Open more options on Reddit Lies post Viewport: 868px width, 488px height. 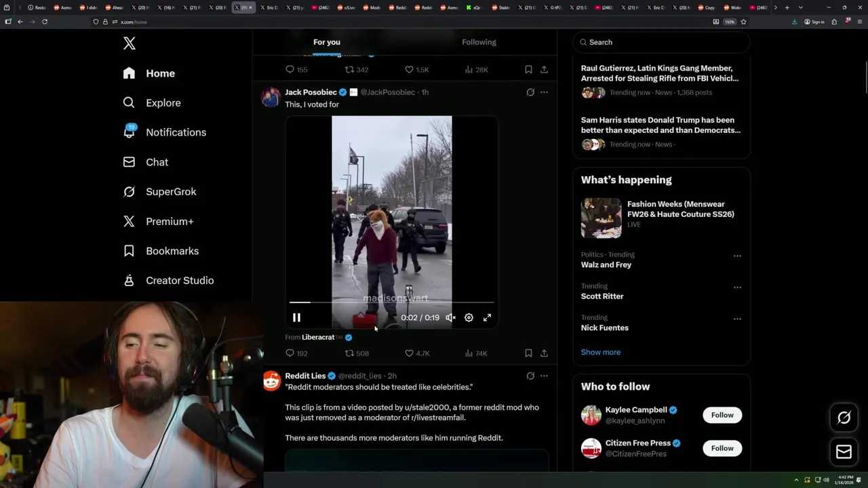click(x=544, y=375)
